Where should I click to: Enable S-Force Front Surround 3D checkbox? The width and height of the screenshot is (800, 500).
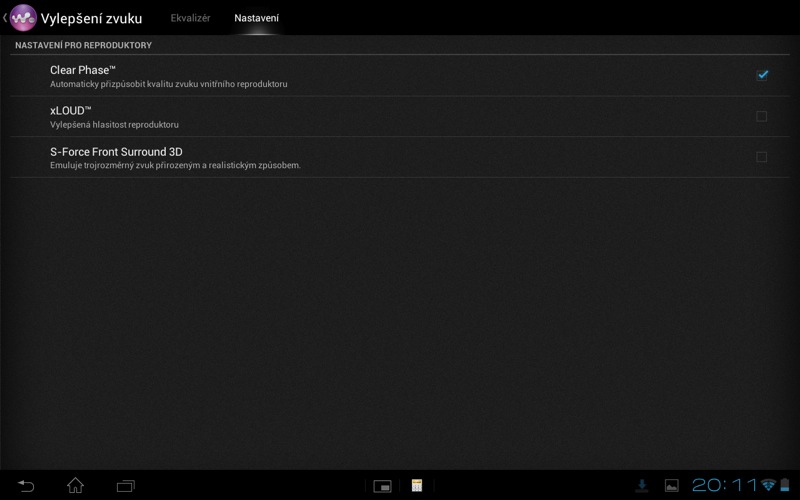pos(761,157)
